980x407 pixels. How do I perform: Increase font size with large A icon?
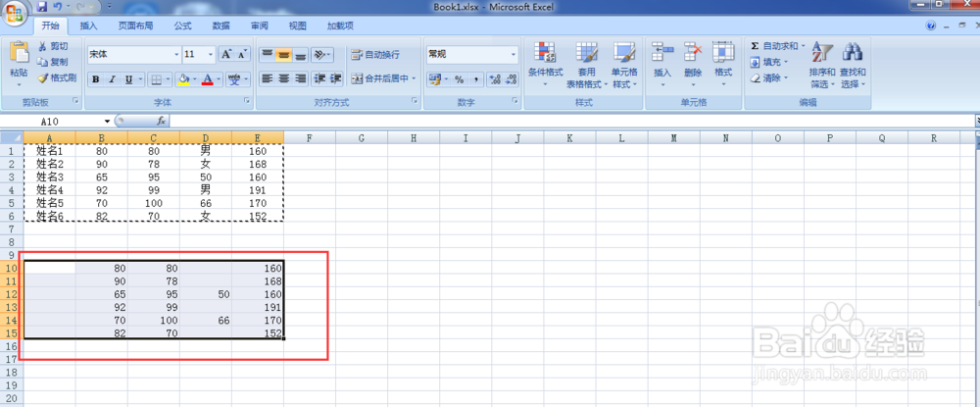point(227,54)
